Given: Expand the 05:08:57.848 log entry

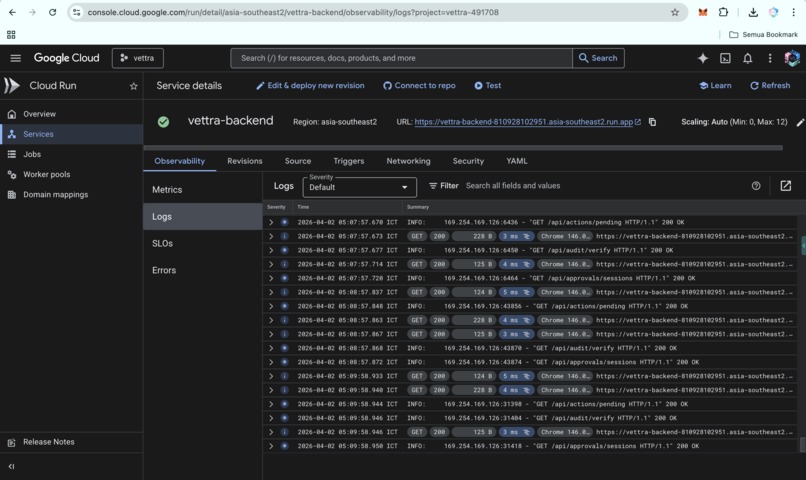Looking at the screenshot, I should (271, 306).
